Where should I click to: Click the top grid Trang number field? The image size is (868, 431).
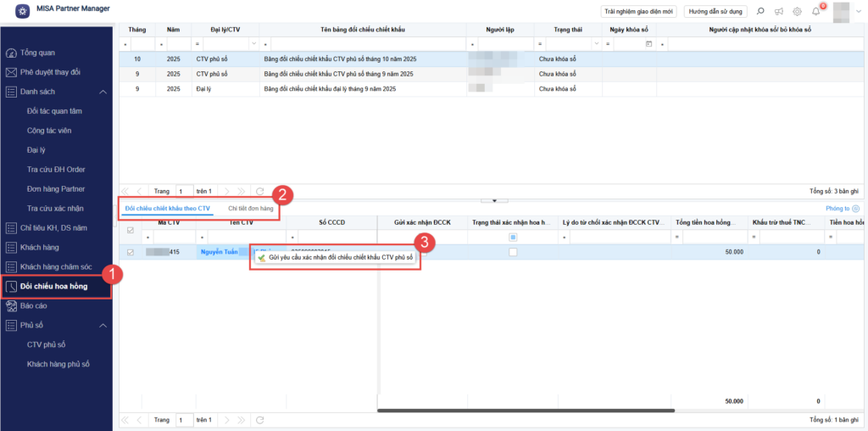(x=185, y=191)
